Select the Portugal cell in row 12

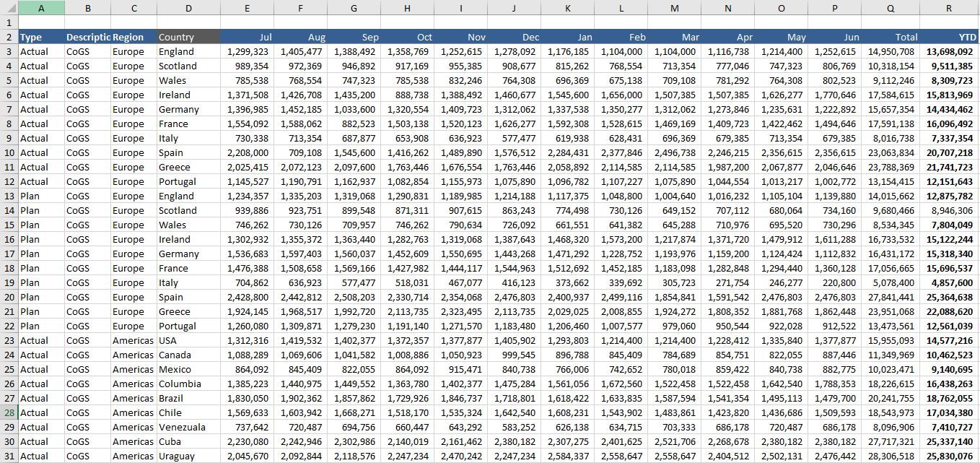[188, 181]
